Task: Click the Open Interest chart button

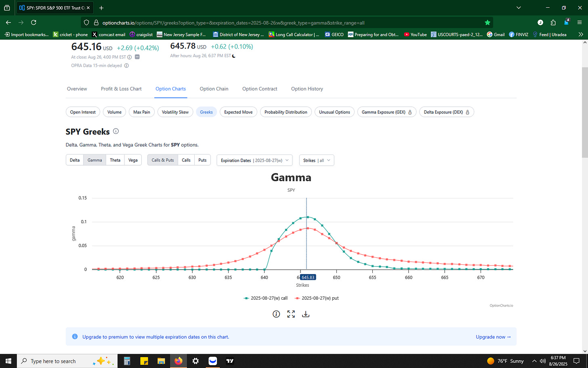Action: [x=83, y=112]
